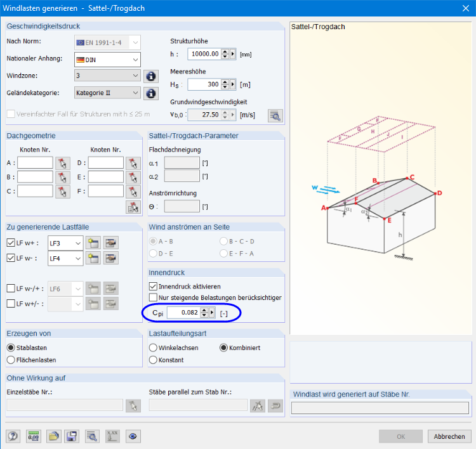Click in Meereshöhe Hs value field
476x449 pixels.
205,84
